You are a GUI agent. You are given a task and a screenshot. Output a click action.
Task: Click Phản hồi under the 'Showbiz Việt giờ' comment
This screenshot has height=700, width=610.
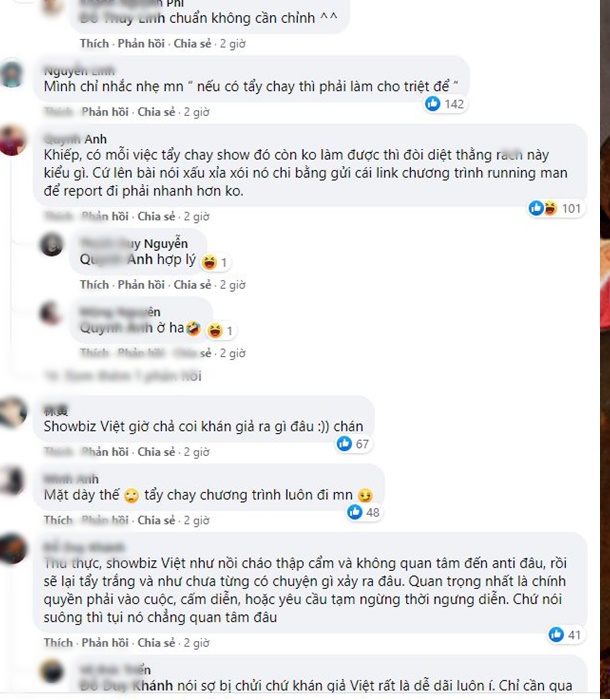(105, 452)
